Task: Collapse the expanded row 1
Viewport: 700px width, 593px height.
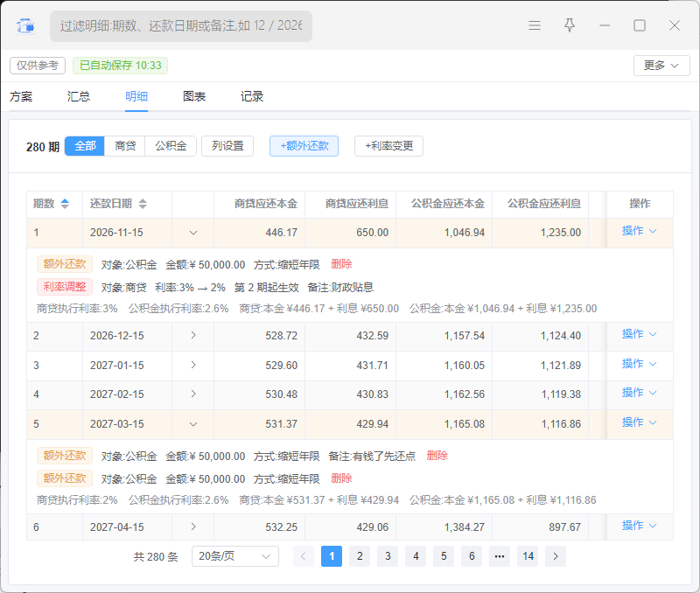Action: (x=193, y=233)
